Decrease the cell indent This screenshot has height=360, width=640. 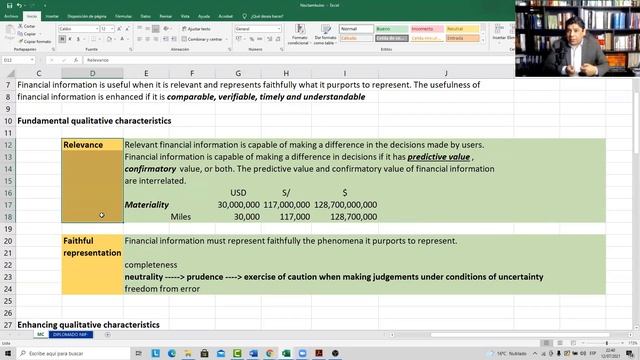pos(166,39)
